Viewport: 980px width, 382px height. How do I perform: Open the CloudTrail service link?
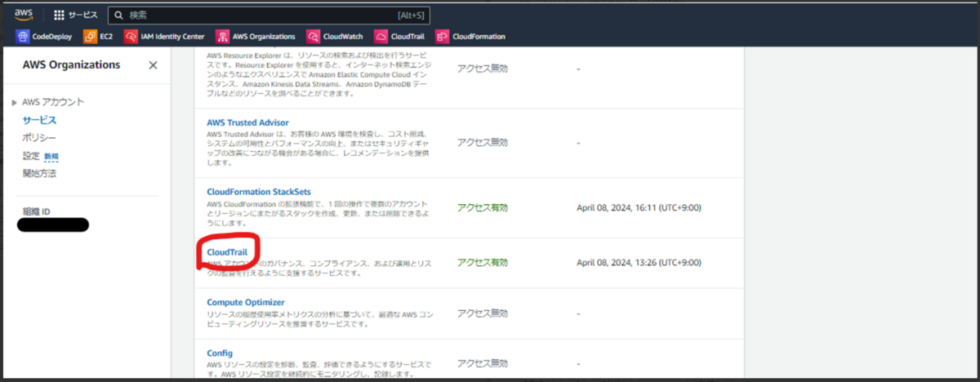click(227, 253)
